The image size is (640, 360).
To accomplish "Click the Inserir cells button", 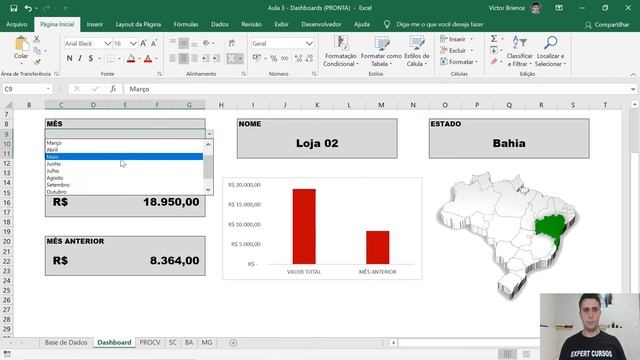I will [x=457, y=39].
